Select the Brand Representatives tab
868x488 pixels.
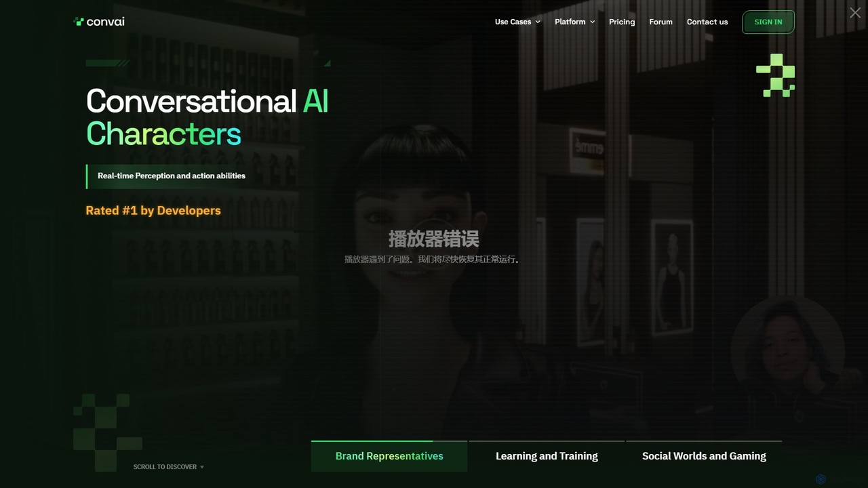tap(389, 456)
